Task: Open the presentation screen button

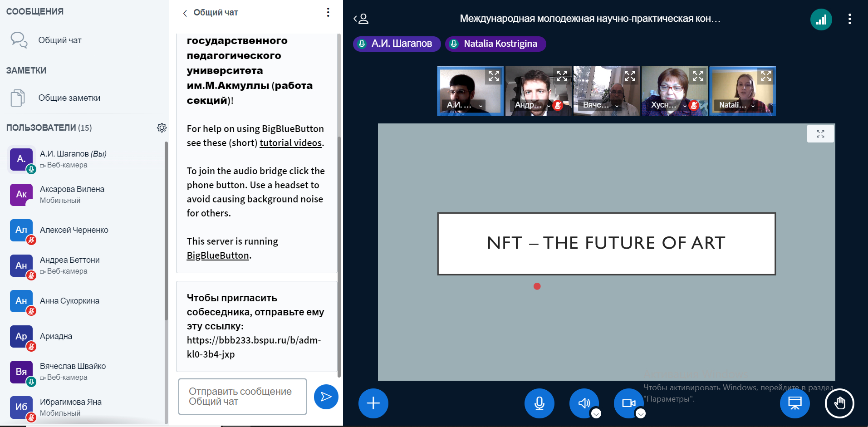Action: click(x=794, y=403)
